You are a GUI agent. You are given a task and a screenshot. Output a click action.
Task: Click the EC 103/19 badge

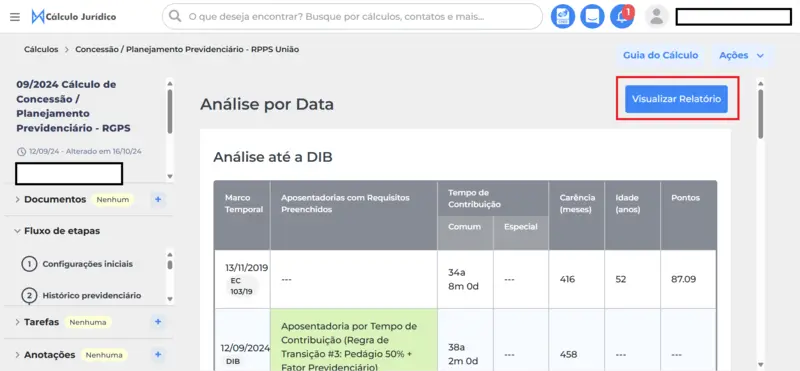click(242, 286)
